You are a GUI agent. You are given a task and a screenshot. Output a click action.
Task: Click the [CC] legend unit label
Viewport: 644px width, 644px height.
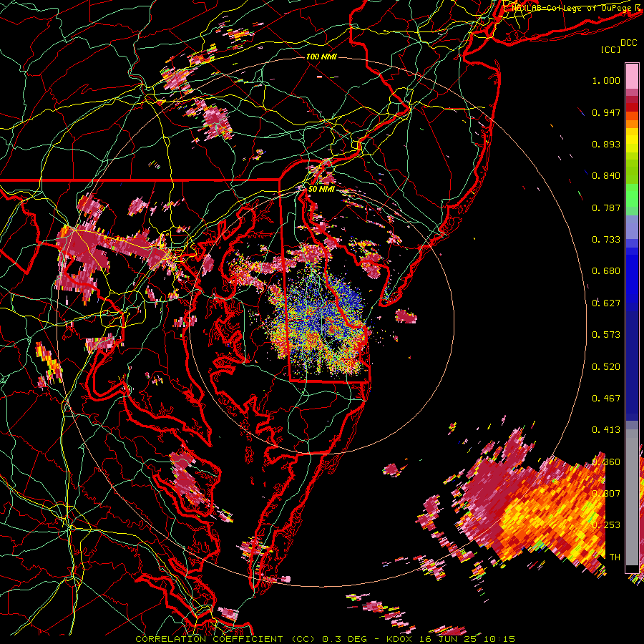coord(611,49)
